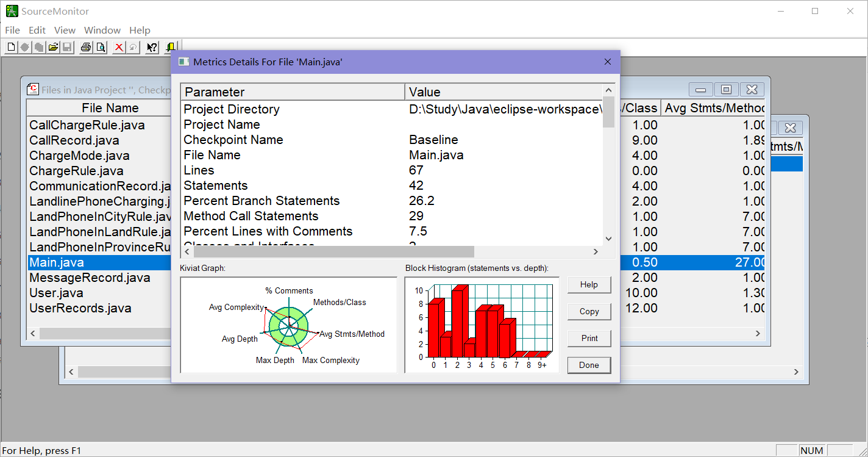Click scroll-left arrow in background checkpoint window

click(x=71, y=372)
